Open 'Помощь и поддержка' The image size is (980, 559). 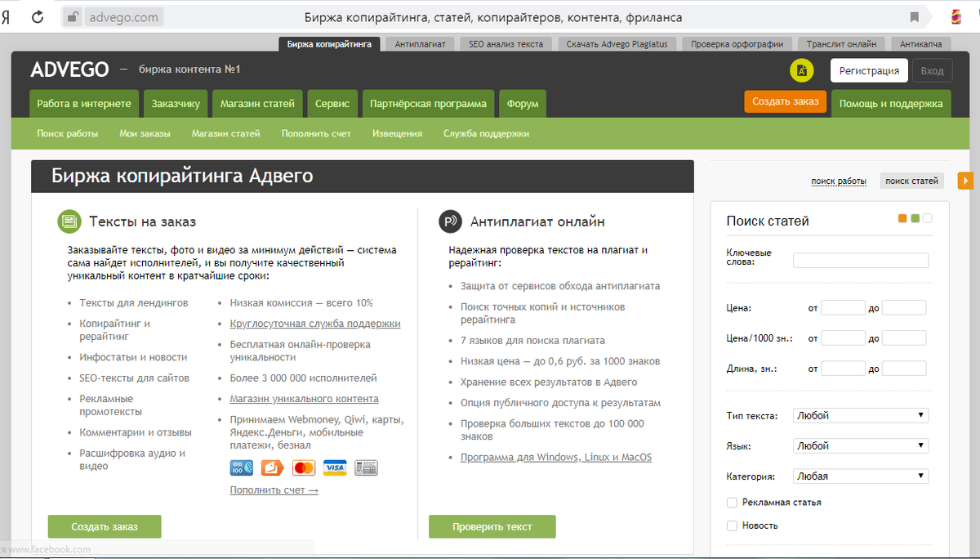click(x=891, y=104)
